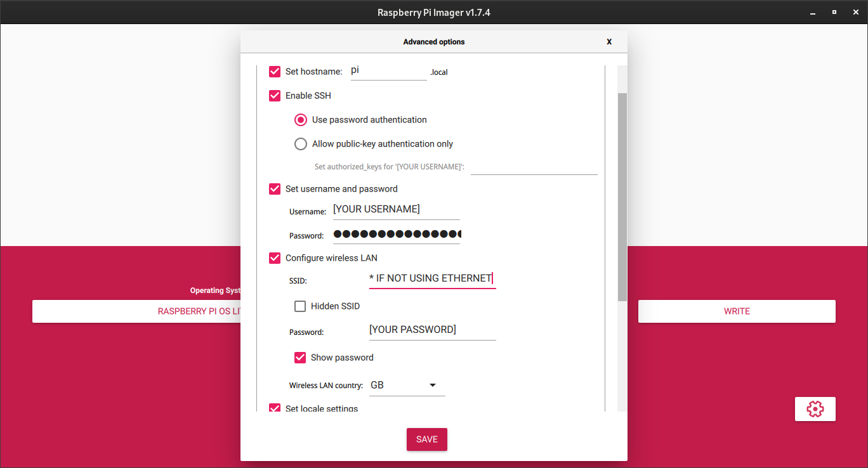Click the SSID input field
Screen dimensions: 868x468
tap(433, 279)
